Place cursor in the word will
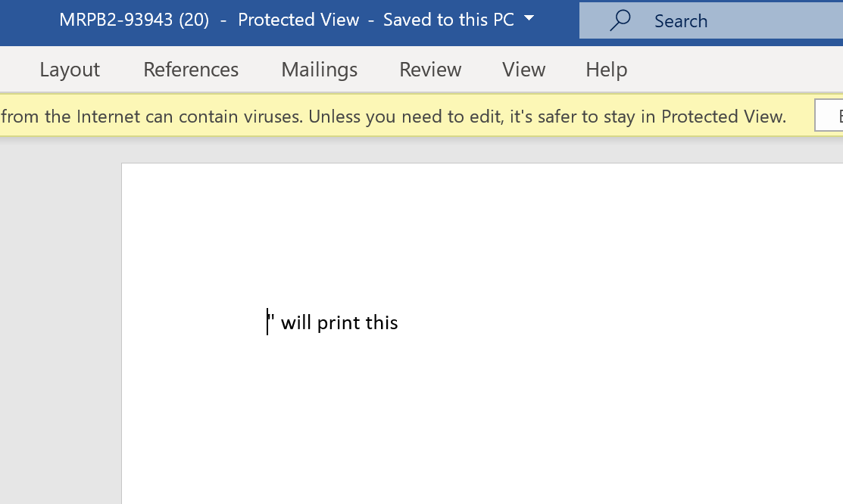This screenshot has height=504, width=843. click(295, 323)
